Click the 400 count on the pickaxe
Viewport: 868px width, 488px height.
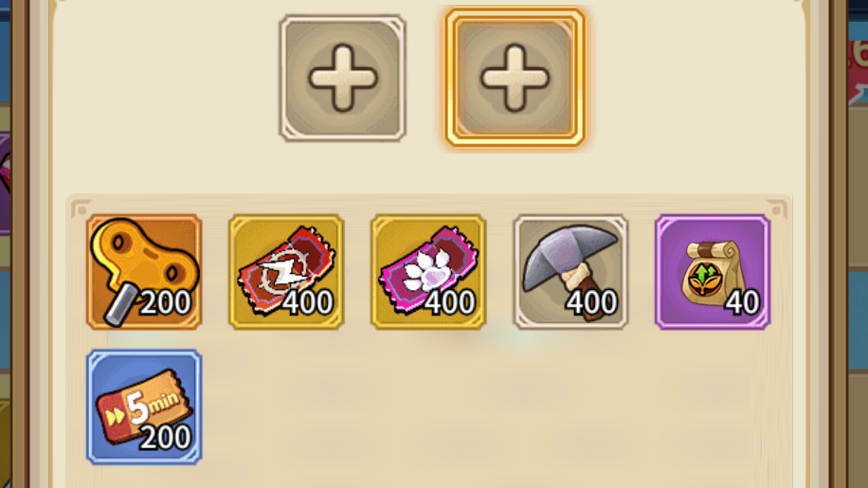tap(591, 302)
